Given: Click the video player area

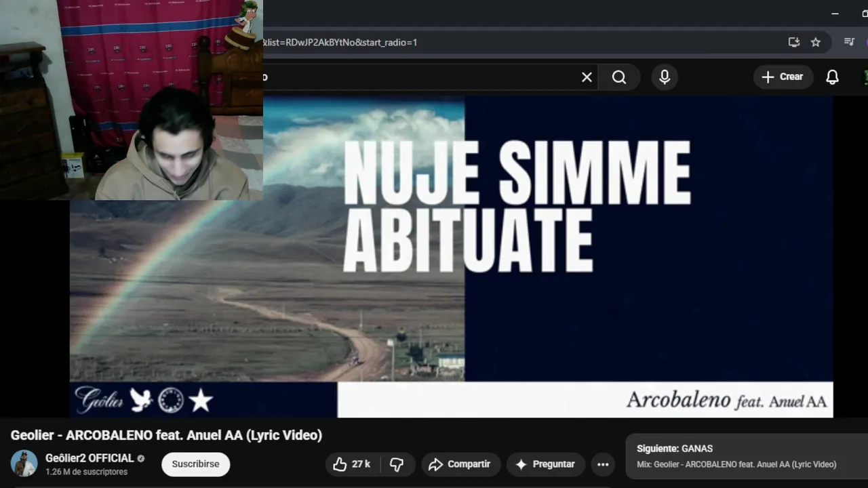Looking at the screenshot, I should (x=452, y=257).
